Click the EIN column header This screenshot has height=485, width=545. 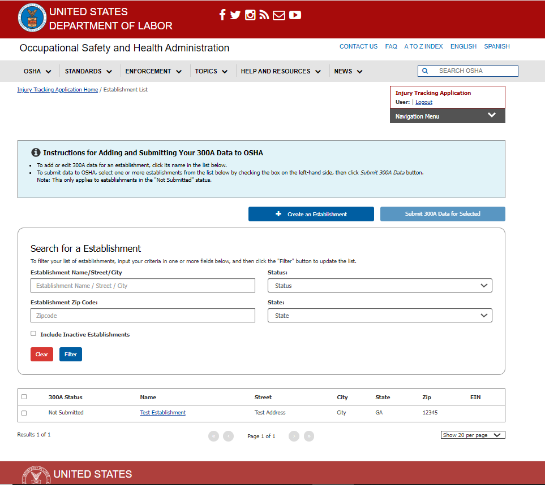coord(475,397)
